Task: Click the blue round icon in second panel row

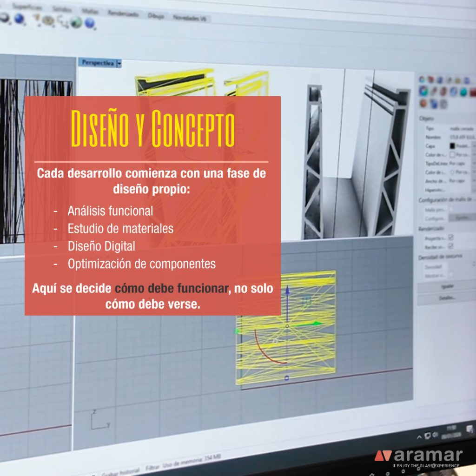Action: tap(454, 92)
